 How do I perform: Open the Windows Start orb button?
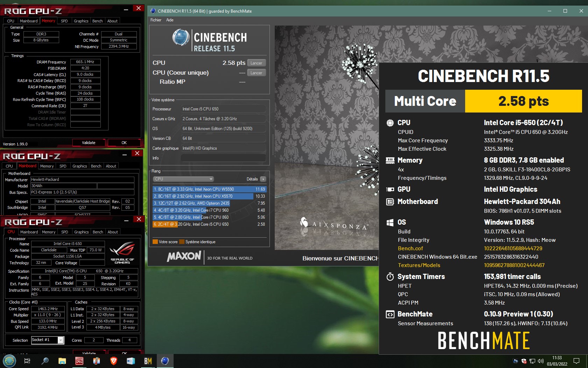click(9, 361)
